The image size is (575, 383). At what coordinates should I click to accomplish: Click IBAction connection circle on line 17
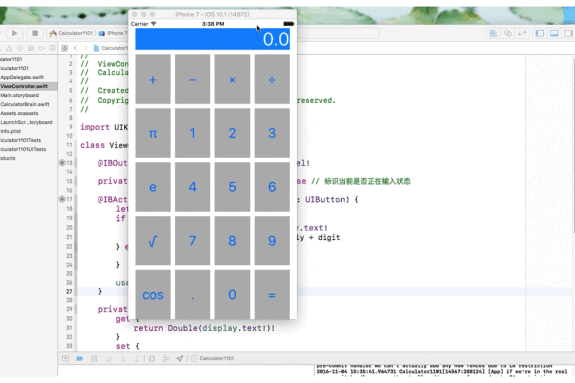coord(62,199)
